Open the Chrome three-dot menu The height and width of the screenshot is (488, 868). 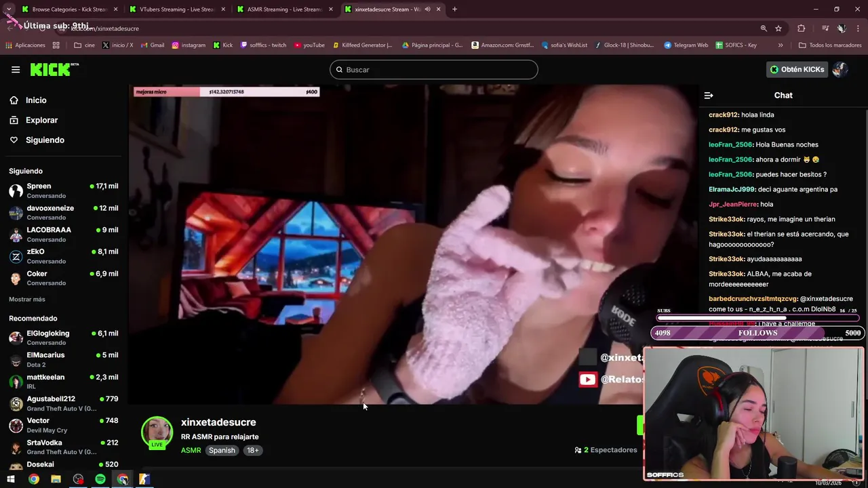(859, 28)
